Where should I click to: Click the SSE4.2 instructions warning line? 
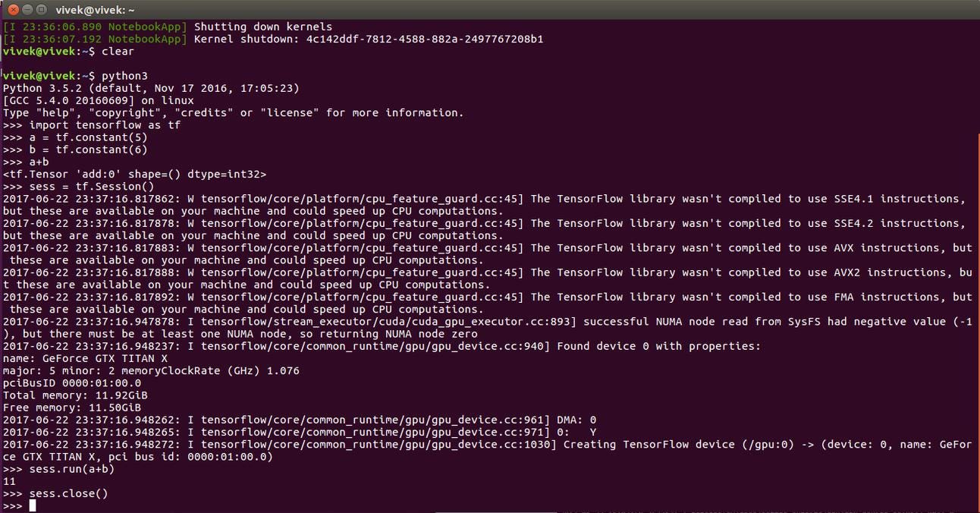(x=485, y=229)
